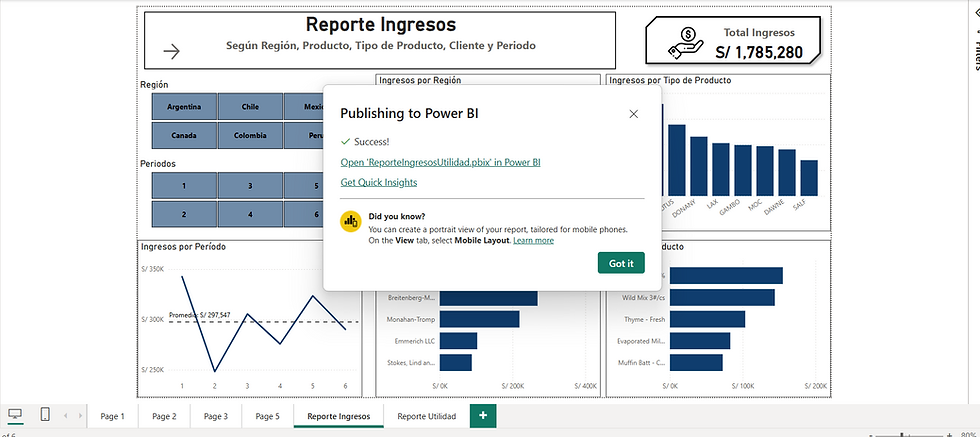
Task: Click the Ingresos por Tipo de Producto title
Action: point(670,80)
